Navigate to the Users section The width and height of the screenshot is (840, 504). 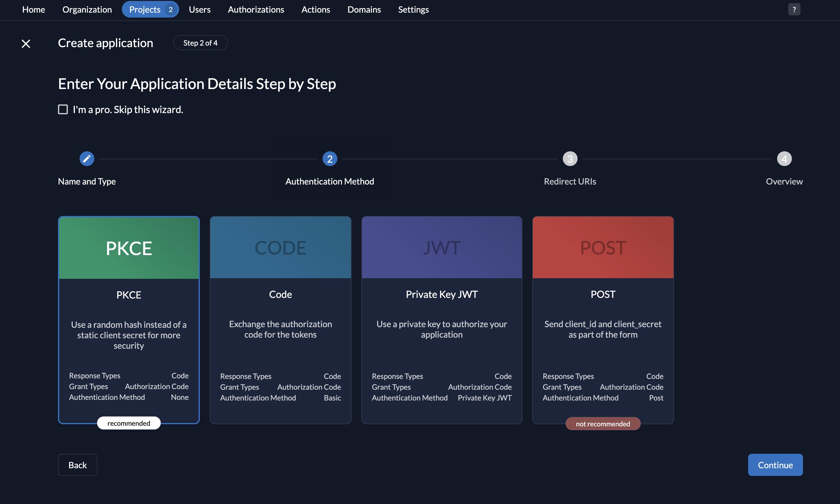coord(200,9)
